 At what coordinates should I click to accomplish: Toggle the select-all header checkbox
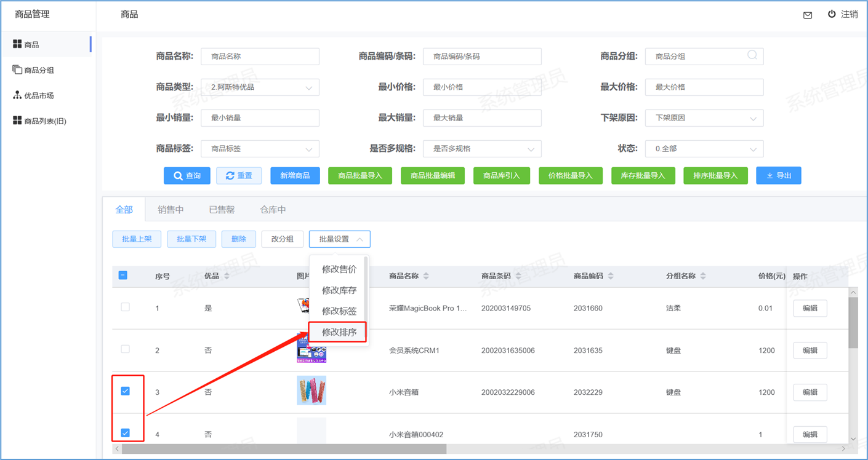[123, 276]
